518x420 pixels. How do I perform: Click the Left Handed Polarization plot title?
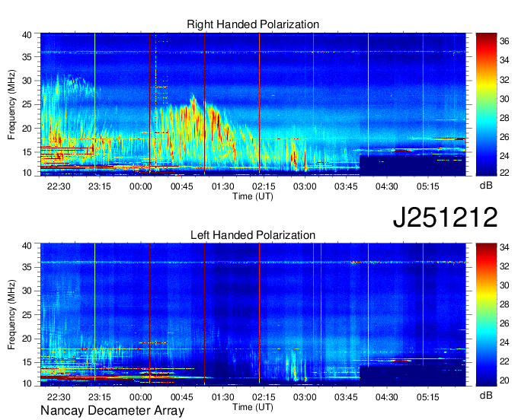pos(252,236)
